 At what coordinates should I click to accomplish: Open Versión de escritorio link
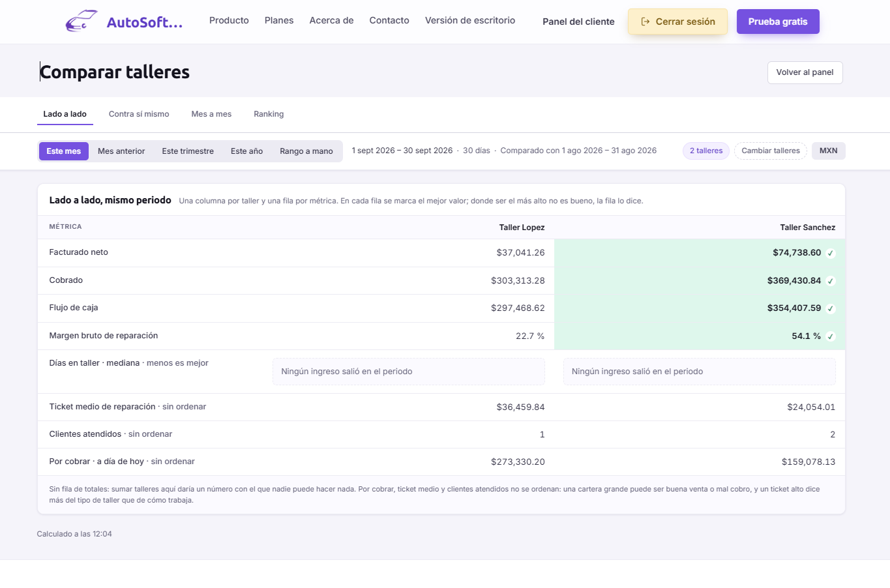click(x=470, y=20)
